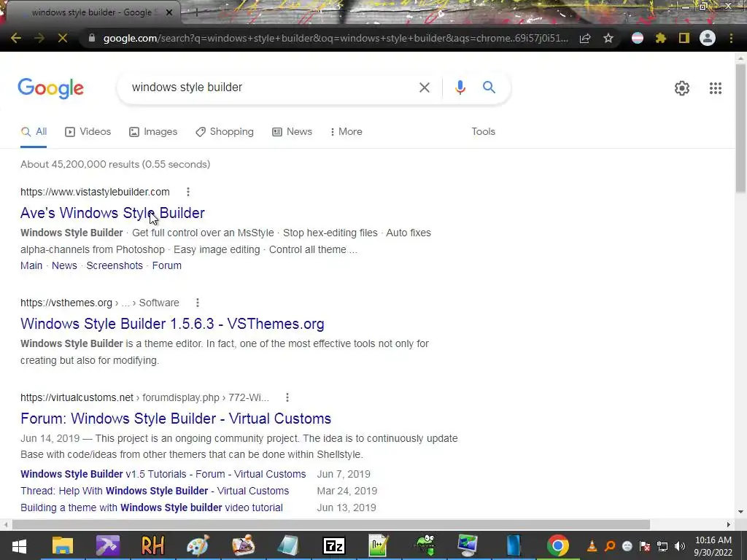Open options for vistastylebuilder.com result

pyautogui.click(x=188, y=192)
